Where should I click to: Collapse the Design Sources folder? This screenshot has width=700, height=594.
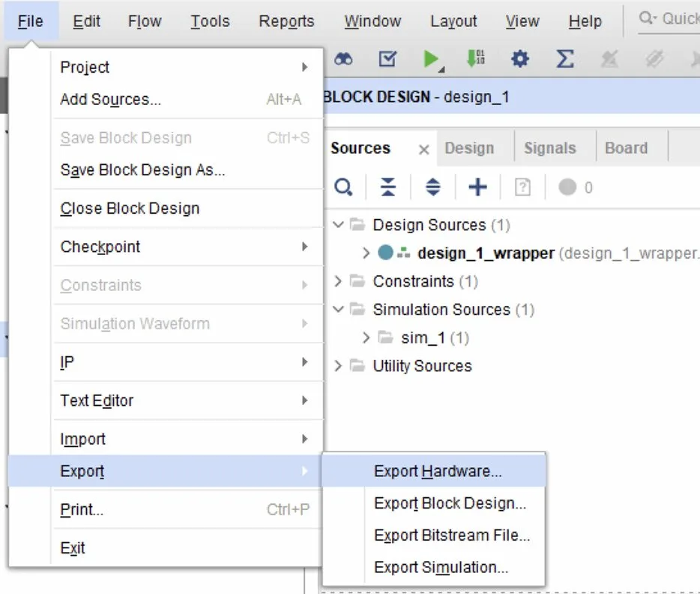pyautogui.click(x=339, y=225)
